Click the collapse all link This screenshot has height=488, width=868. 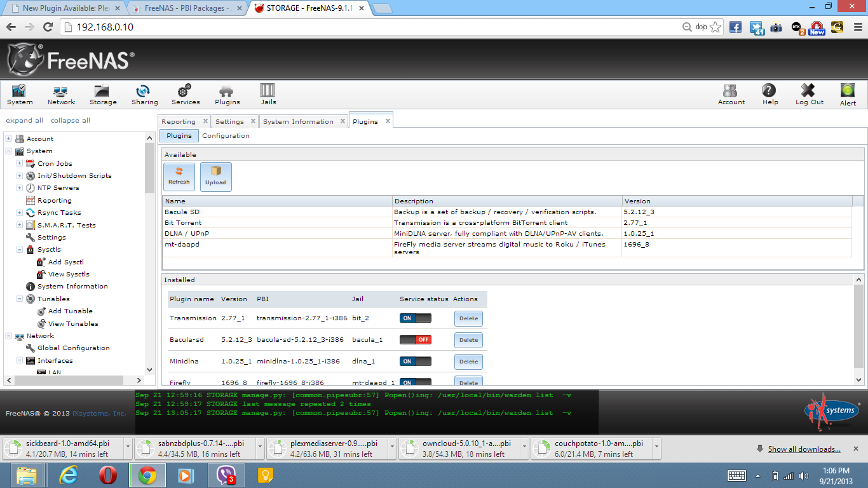click(71, 120)
